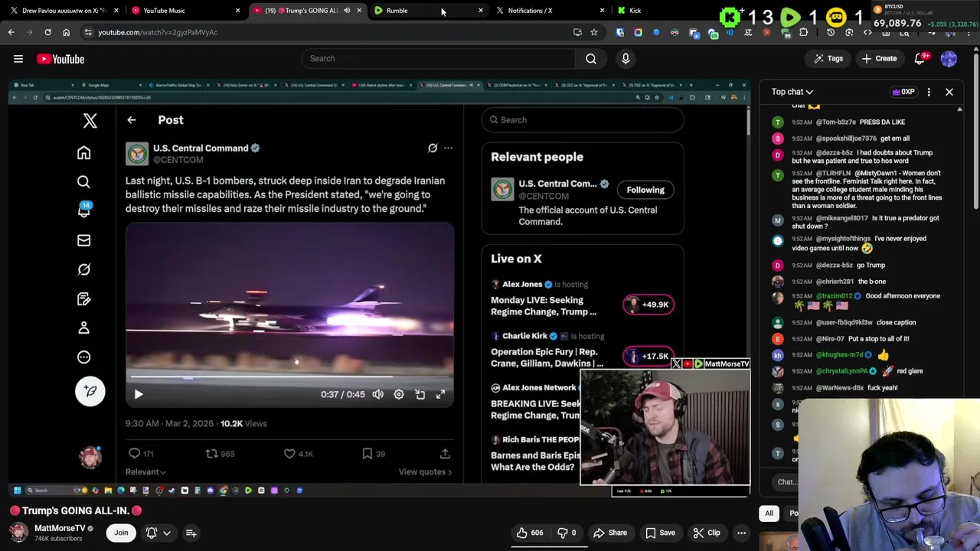
Task: Click the 0XP badge in chat header
Action: 903,92
